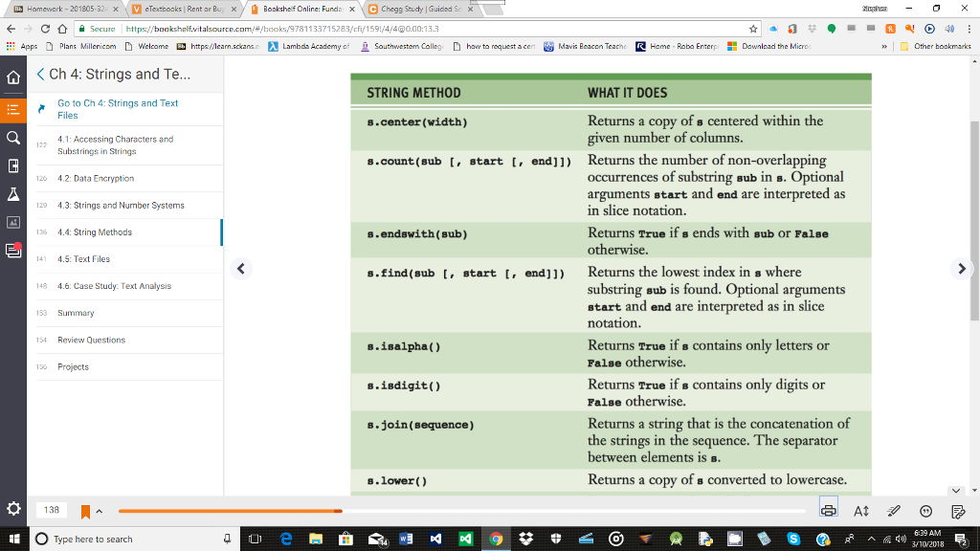Toggle the sidebar image figures panel
Viewport: 980px width, 551px height.
pos(14,222)
